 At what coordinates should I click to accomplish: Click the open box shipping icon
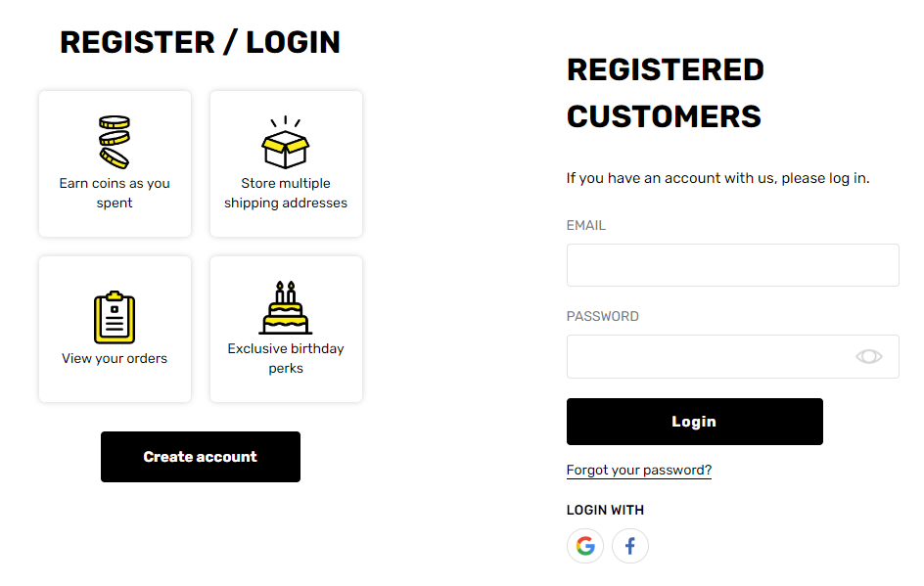pyautogui.click(x=286, y=142)
